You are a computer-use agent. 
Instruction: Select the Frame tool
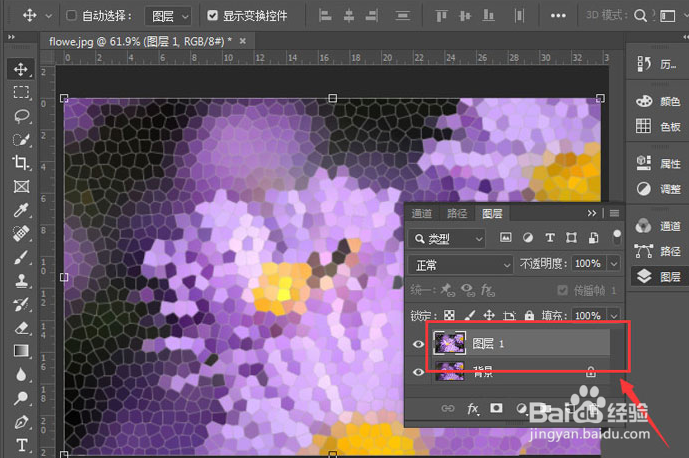[21, 187]
